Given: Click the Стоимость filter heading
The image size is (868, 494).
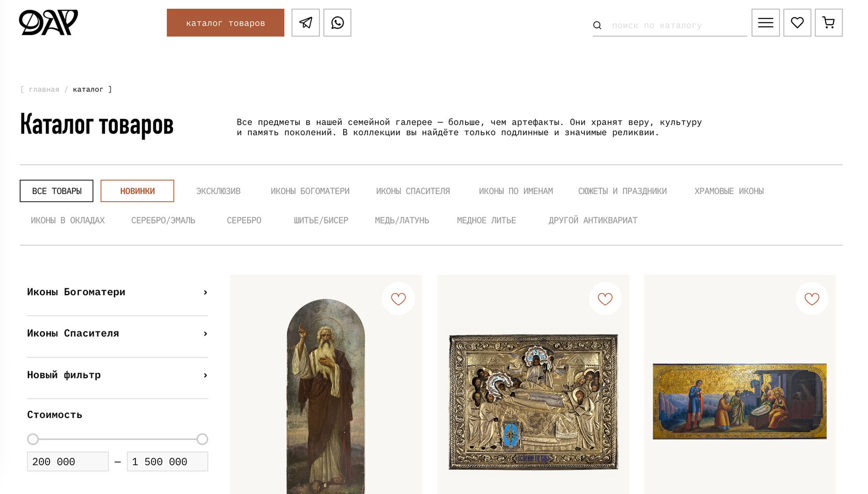Looking at the screenshot, I should [x=55, y=415].
